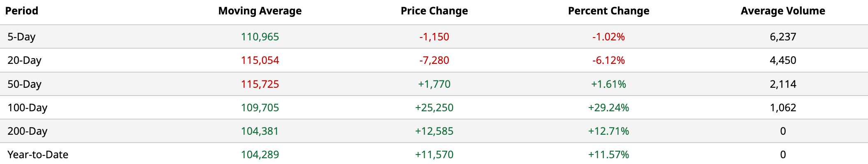868x164 pixels.
Task: Click the 1,062 average volume value
Action: coord(783,108)
